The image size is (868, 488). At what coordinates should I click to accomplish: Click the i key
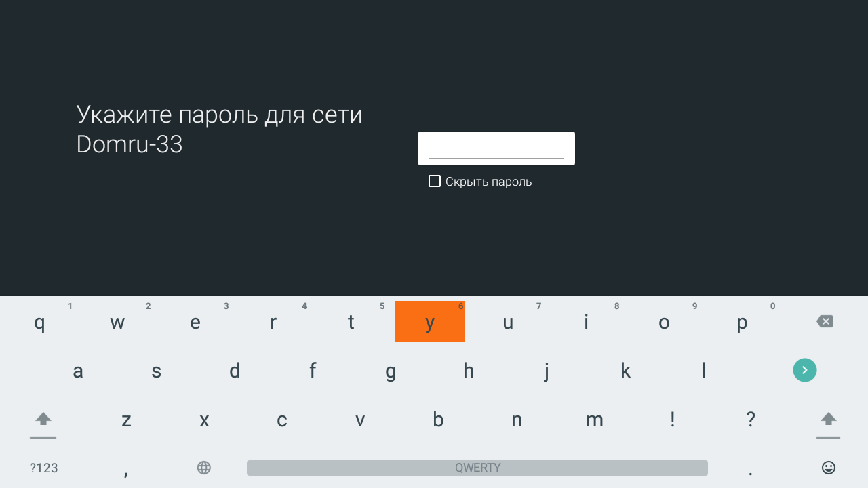coord(586,321)
